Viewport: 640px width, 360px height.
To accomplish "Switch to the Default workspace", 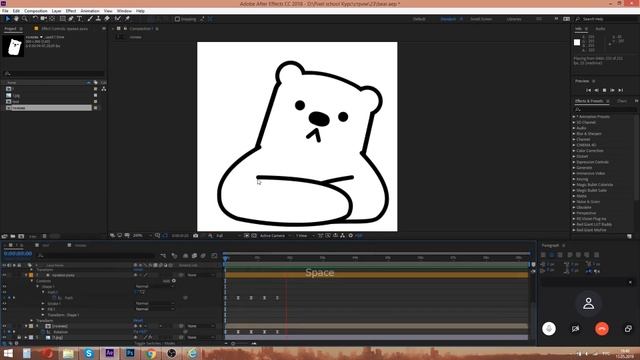I will (419, 19).
